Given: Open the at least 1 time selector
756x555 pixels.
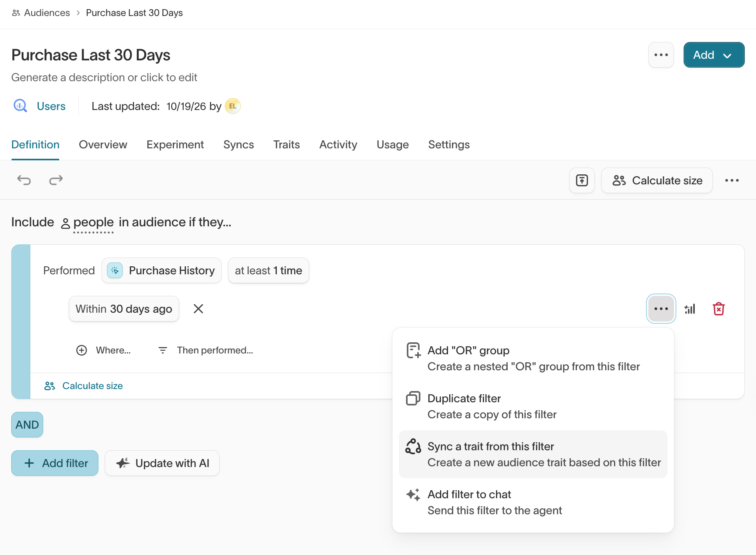Looking at the screenshot, I should coord(268,270).
